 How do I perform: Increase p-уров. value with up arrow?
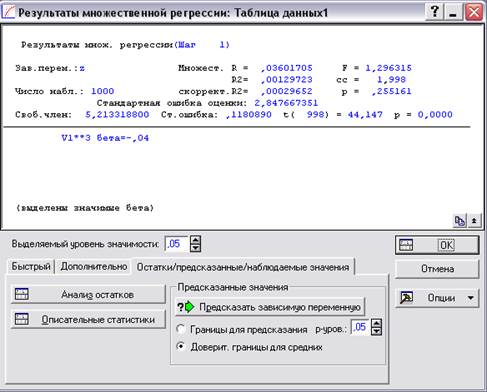(x=377, y=323)
